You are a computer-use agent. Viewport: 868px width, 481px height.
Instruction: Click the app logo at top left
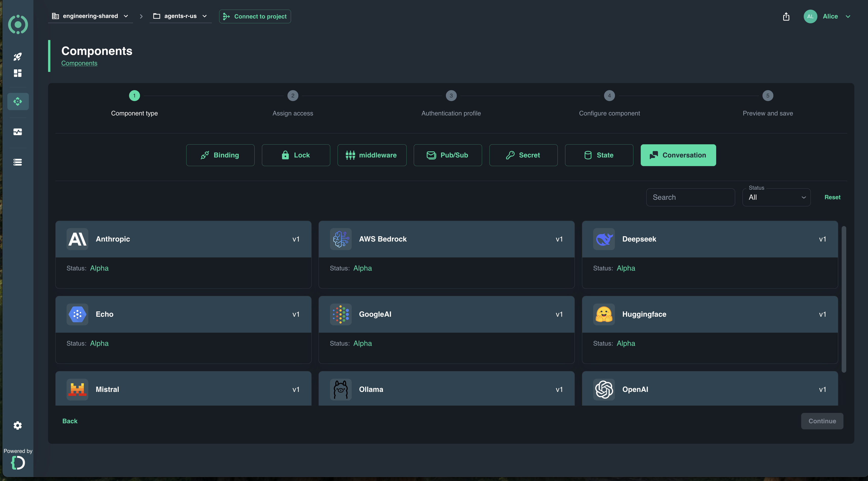tap(18, 24)
